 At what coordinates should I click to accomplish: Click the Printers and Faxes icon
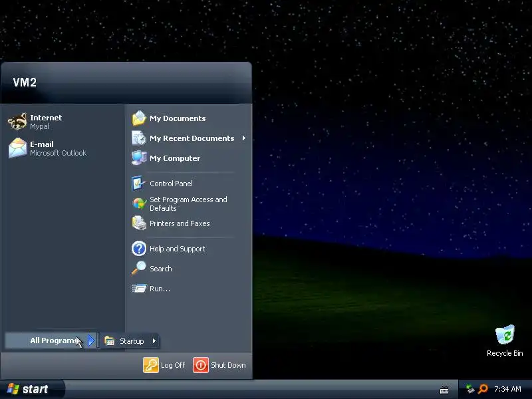(x=139, y=223)
